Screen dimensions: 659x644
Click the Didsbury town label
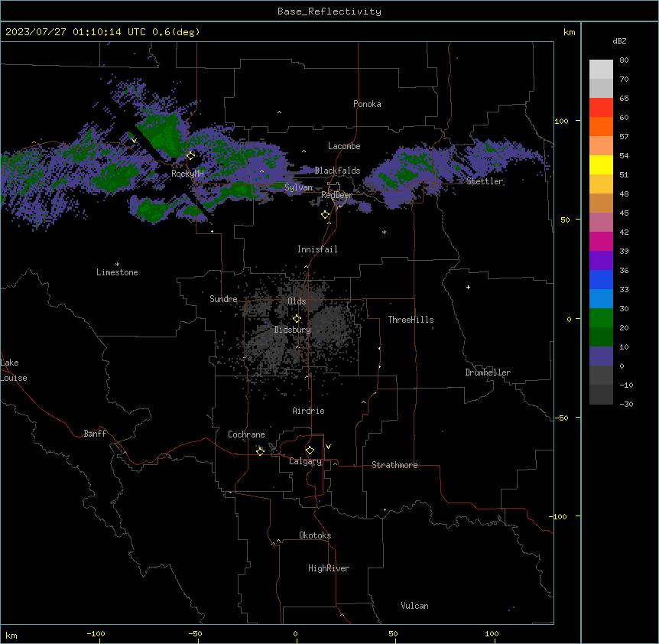tap(293, 330)
